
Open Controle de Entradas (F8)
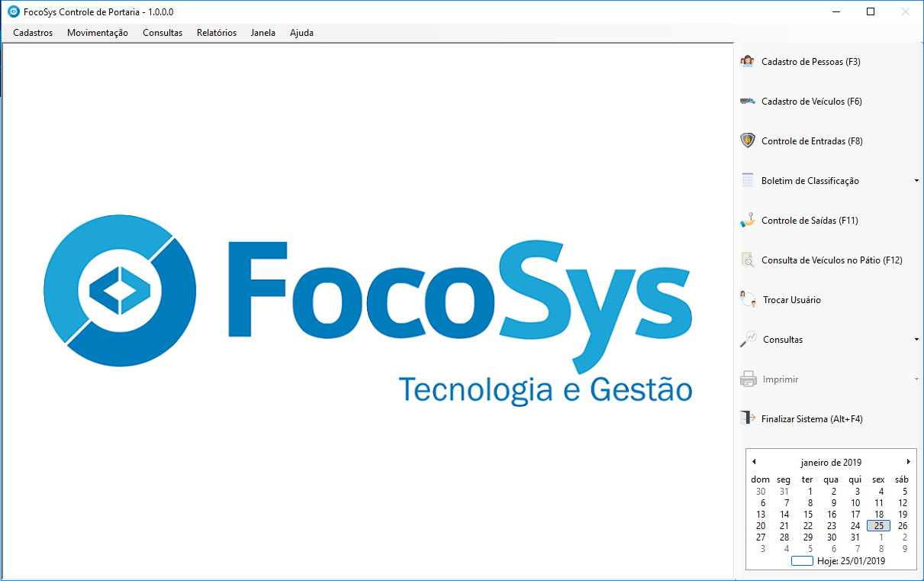[812, 141]
